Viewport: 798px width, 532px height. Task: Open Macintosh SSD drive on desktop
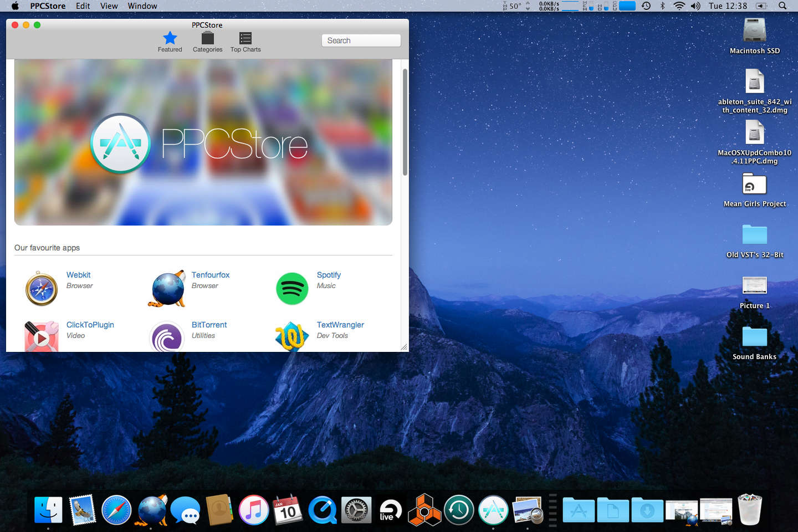click(755, 37)
